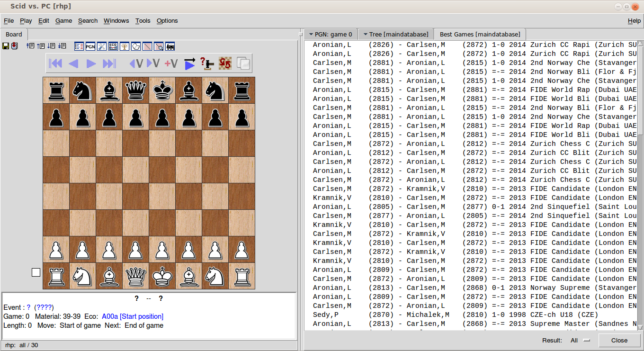Select the white king on e1
644x351 pixels.
coord(162,276)
